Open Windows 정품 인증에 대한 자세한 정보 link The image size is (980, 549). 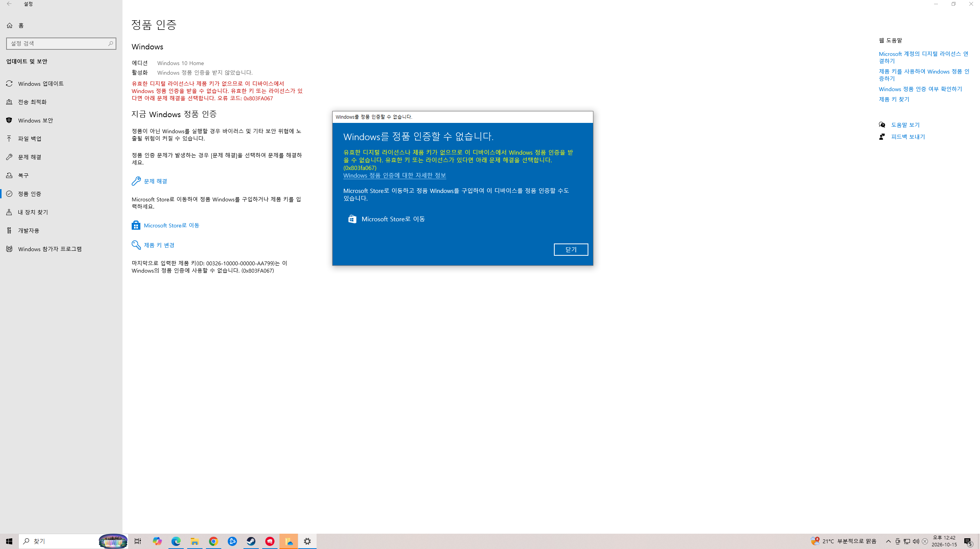click(395, 175)
